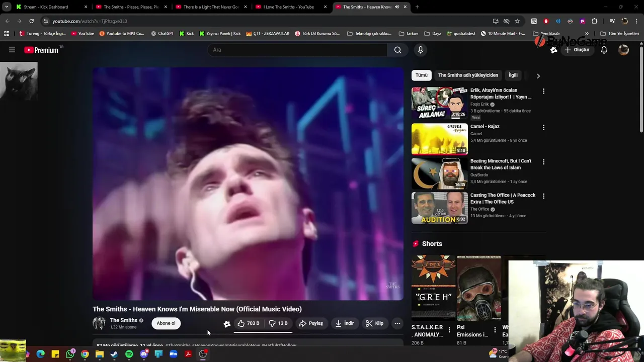
Task: Open the YouTube guide hamburger menu
Action: click(x=12, y=50)
